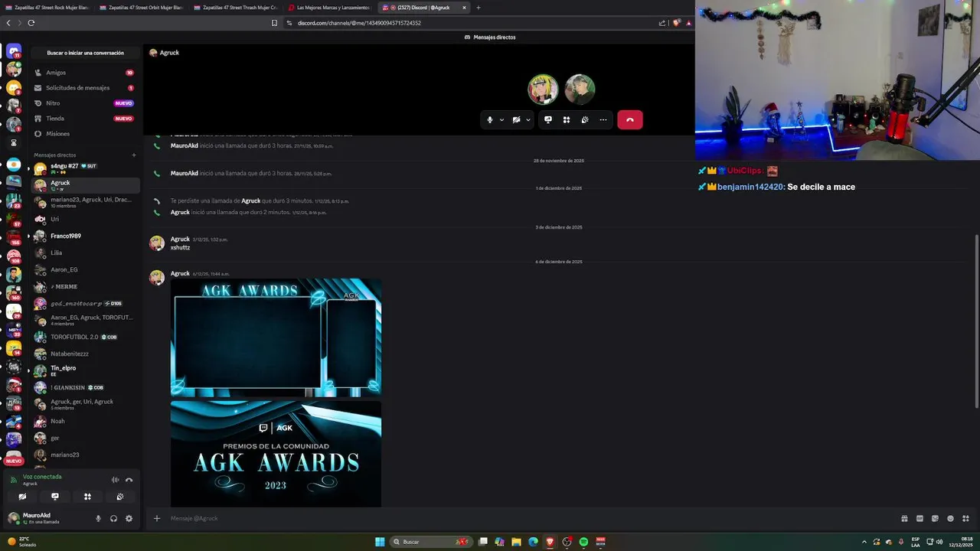The image size is (980, 551).
Task: Open File Explorer from taskbar
Action: pyautogui.click(x=517, y=542)
